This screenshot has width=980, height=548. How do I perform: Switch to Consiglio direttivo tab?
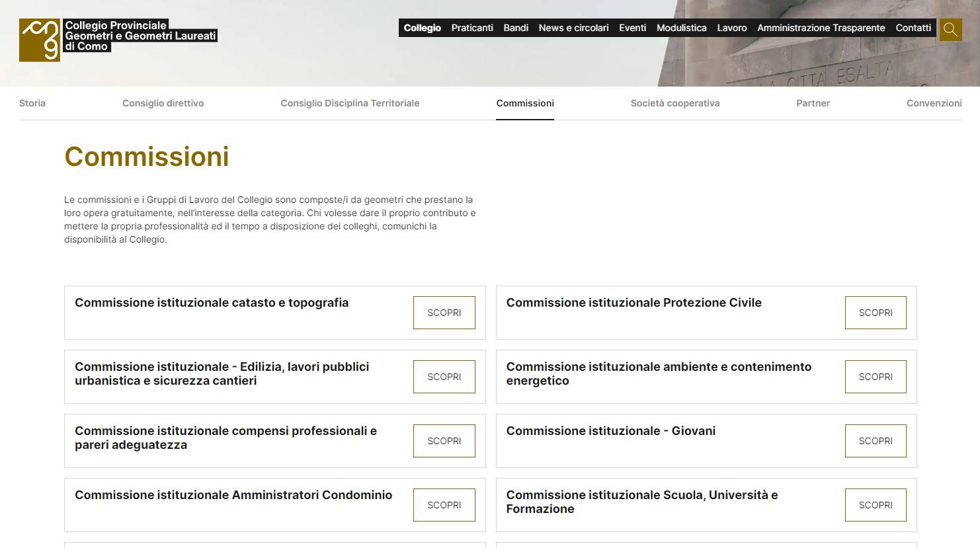163,103
